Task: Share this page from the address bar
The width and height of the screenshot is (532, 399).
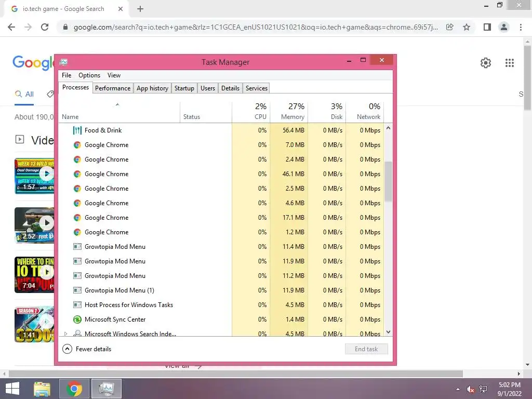Action: 449,27
